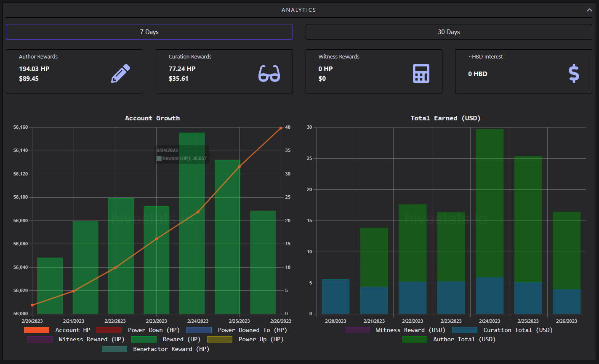Toggle Witness Reward (USD) legend swatch
This screenshot has width=599, height=364.
point(357,330)
